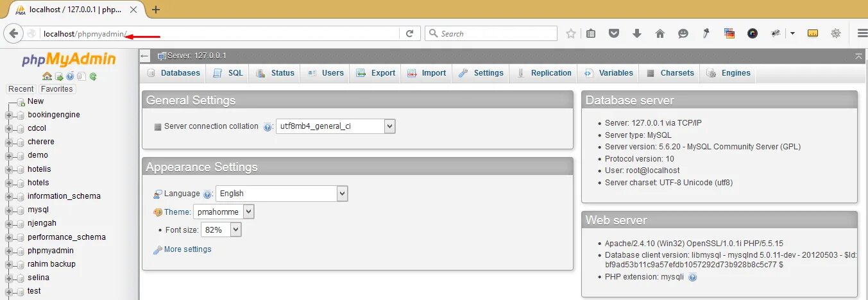Collapse the navigation panel with left arrow
Viewport: 868px width, 300px height.
click(x=145, y=56)
